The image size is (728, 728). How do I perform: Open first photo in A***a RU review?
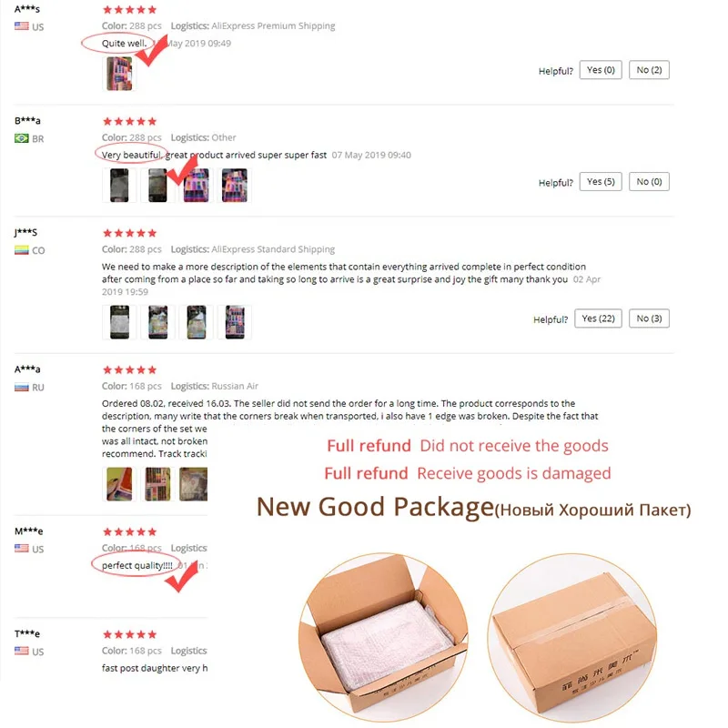119,484
